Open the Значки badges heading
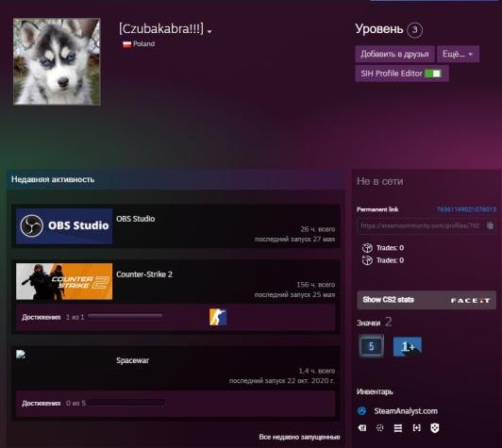502x448 pixels. pos(368,323)
